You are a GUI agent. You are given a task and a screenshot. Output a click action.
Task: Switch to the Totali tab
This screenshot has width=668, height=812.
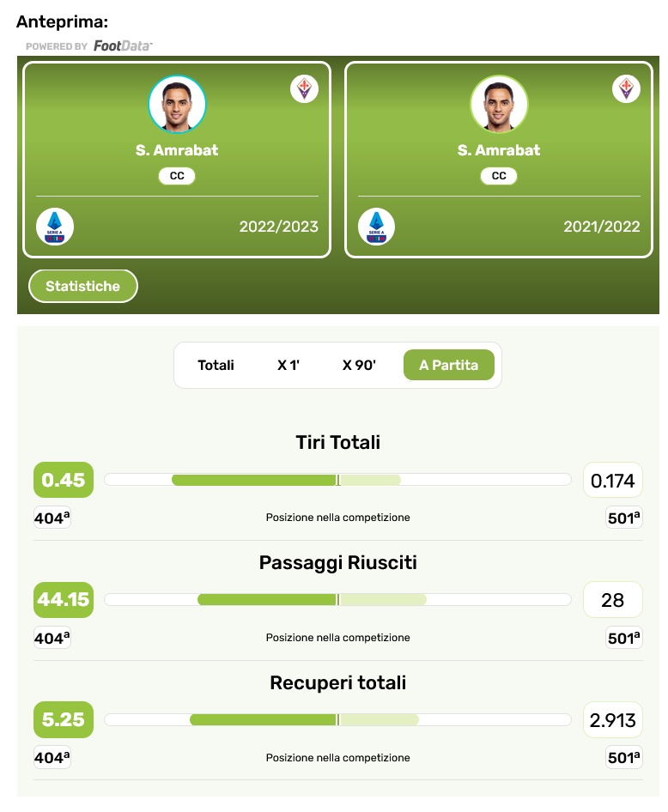click(216, 365)
